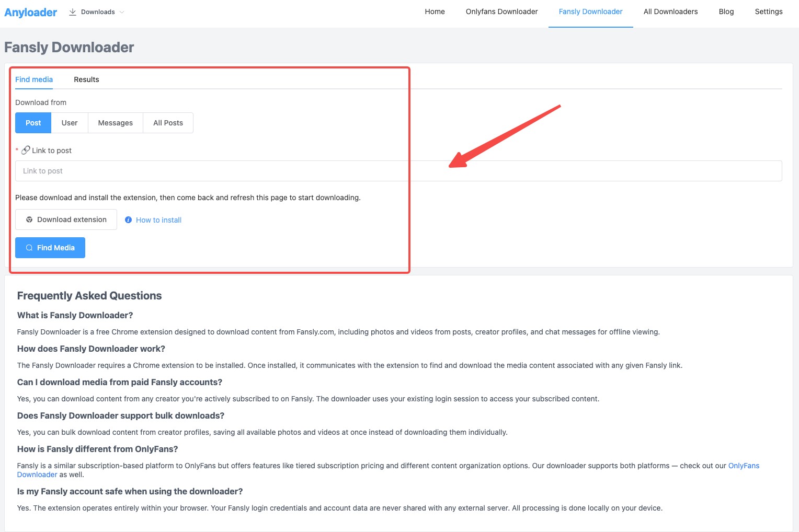
Task: Open All Downloaders page
Action: 670,11
